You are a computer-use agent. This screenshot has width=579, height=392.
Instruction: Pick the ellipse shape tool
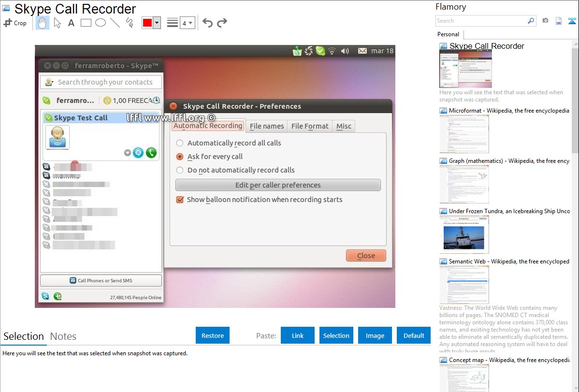tap(101, 23)
